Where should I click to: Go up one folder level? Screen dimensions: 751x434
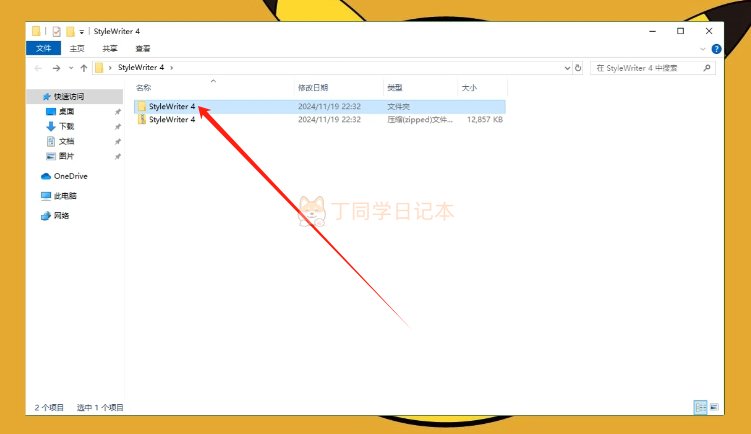[x=84, y=68]
